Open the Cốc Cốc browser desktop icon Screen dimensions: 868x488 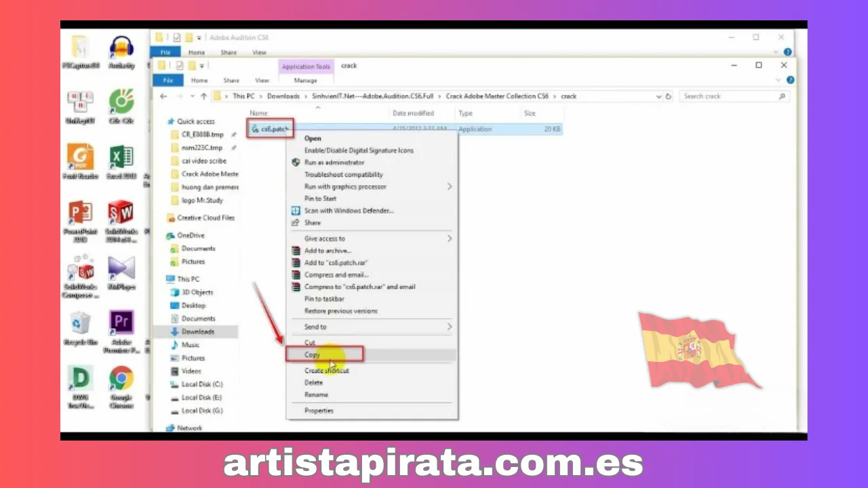(121, 107)
